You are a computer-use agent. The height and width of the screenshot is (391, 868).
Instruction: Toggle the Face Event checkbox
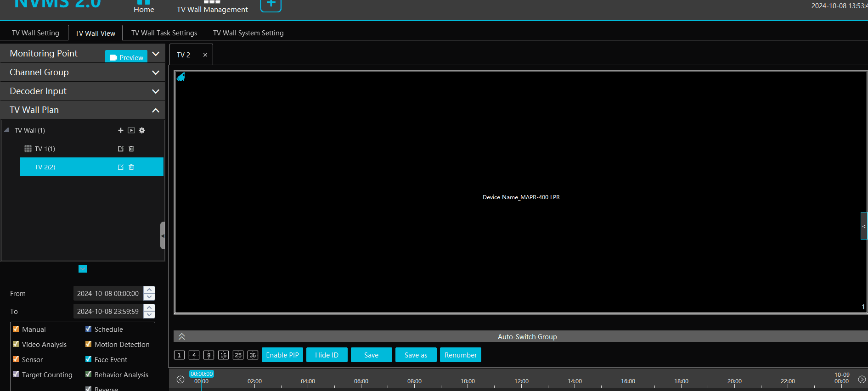click(x=89, y=359)
